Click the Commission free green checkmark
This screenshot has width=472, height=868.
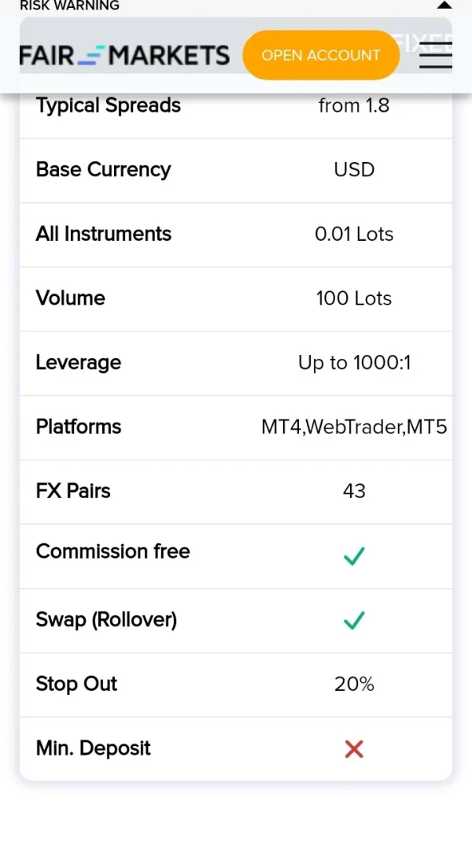pyautogui.click(x=354, y=556)
